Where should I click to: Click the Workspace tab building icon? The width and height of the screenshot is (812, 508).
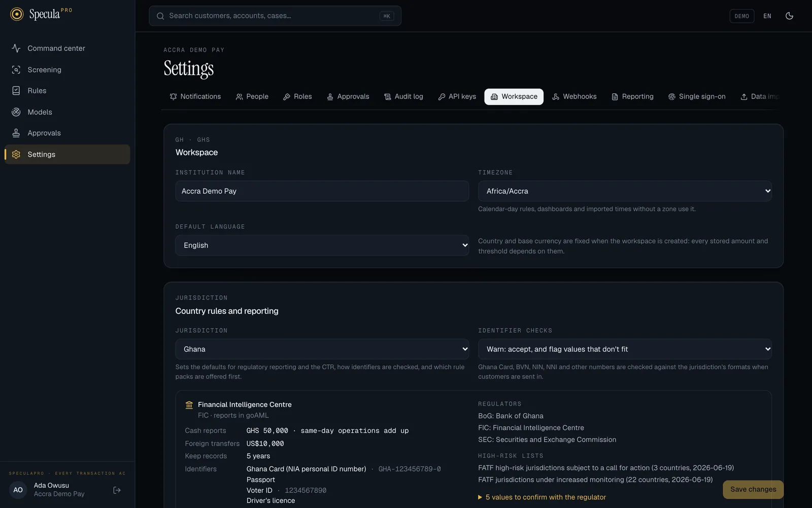494,97
